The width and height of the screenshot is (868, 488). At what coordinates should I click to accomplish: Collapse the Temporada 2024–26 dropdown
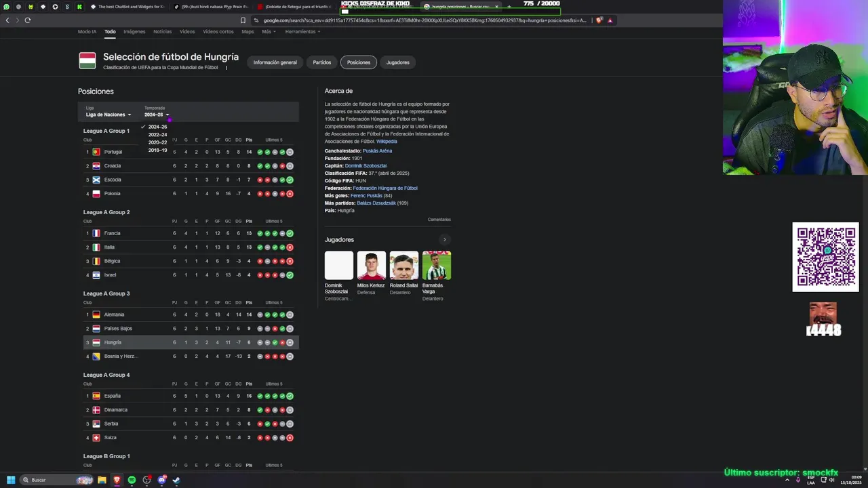tap(157, 115)
